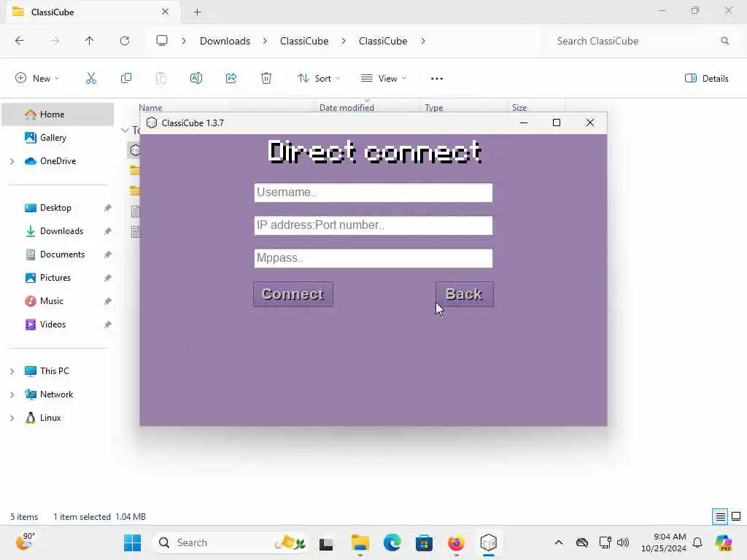Click the Back button in ClassiCube
Image resolution: width=747 pixels, height=560 pixels.
465,295
